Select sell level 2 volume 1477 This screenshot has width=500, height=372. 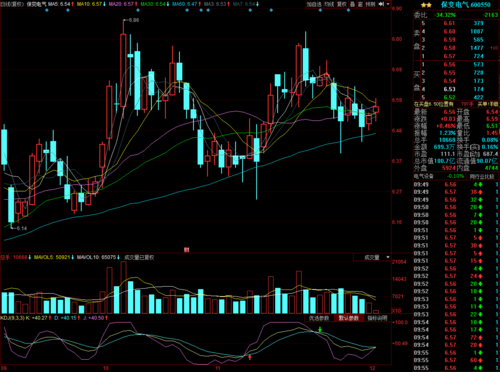(477, 48)
